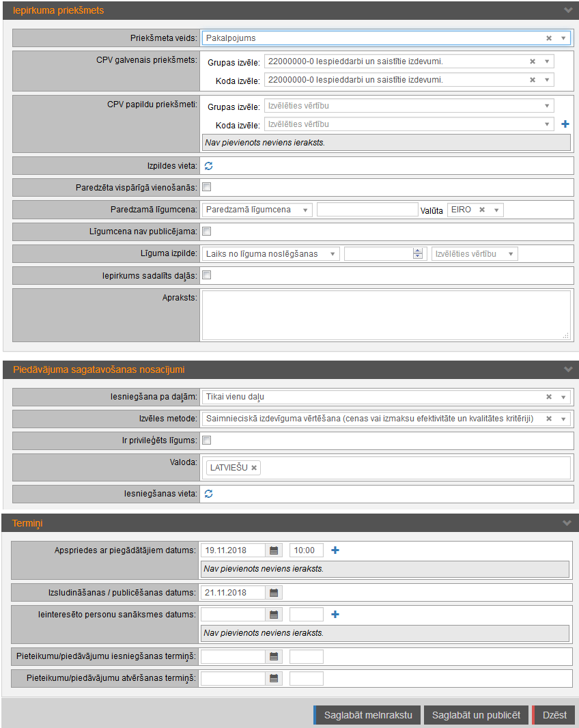Screen dimensions: 579x728
Task: Click Saglabāt un publicēt button
Action: 475,715
